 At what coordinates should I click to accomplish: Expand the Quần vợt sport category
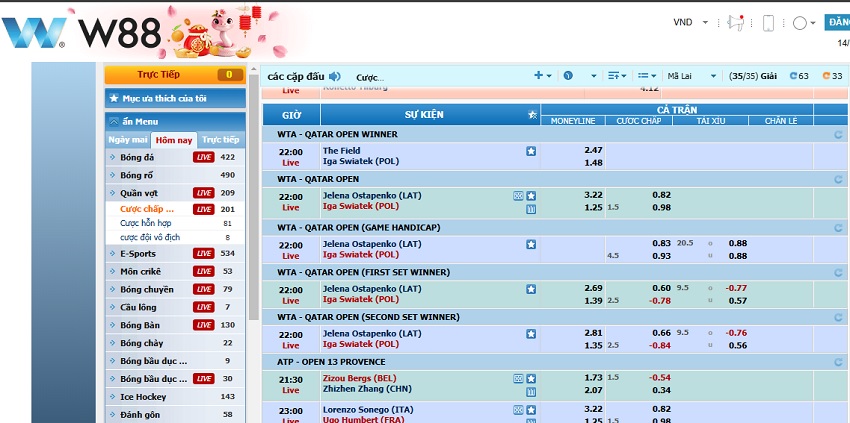[x=175, y=193]
